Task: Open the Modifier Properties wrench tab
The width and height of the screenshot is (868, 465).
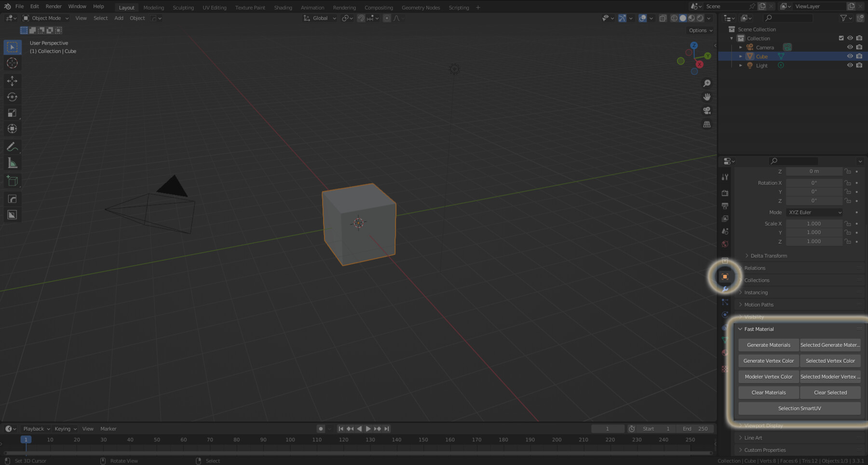Action: pos(725,289)
